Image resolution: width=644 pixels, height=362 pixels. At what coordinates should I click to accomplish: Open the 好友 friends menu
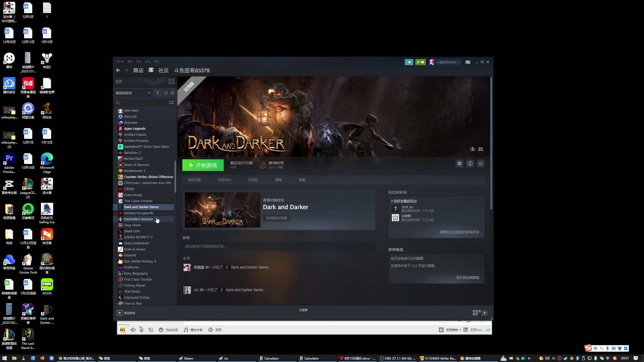(x=139, y=61)
